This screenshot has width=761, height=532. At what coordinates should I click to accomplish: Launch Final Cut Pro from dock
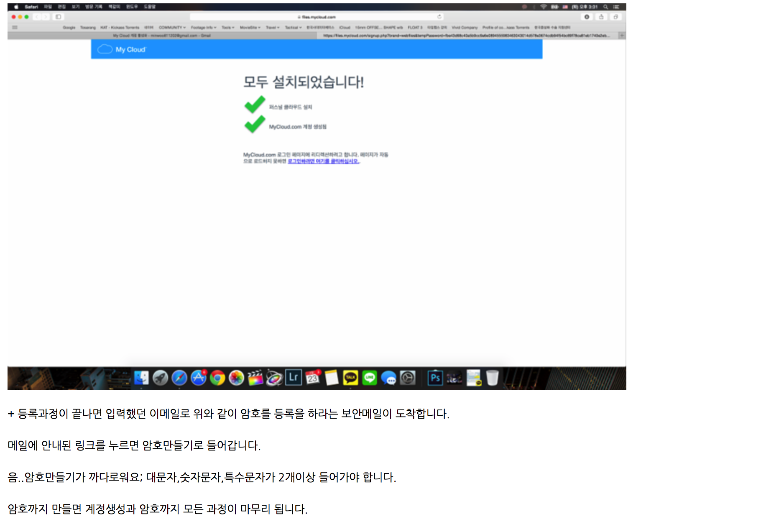pyautogui.click(x=255, y=378)
